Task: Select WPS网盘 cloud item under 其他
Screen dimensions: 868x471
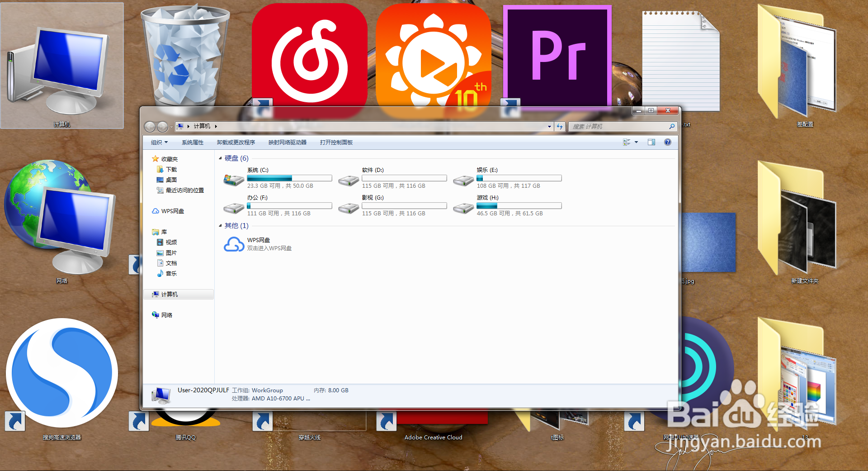Action: pos(258,244)
